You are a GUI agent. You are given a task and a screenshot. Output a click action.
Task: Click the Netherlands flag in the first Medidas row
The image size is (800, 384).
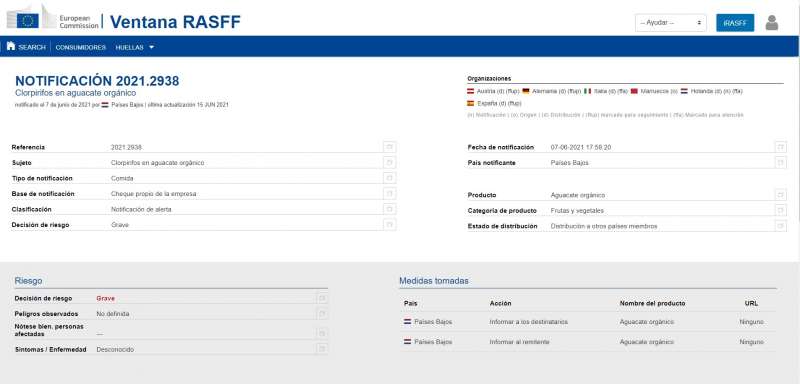click(x=407, y=322)
